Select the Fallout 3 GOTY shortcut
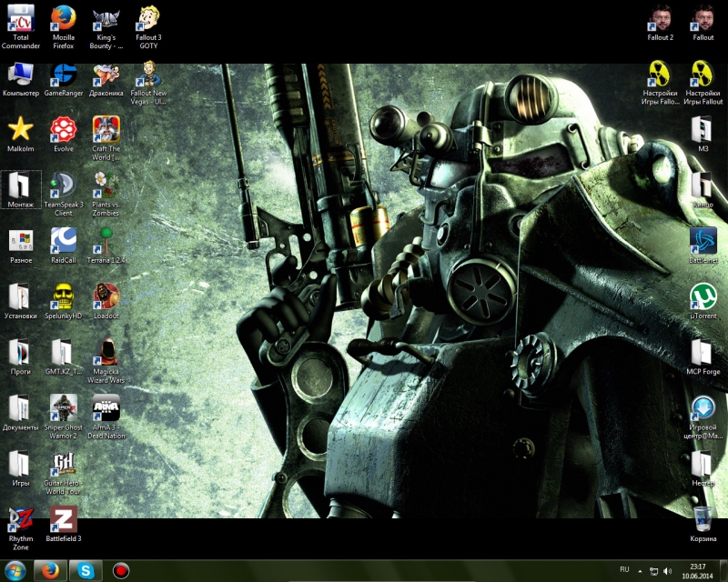 click(148, 28)
